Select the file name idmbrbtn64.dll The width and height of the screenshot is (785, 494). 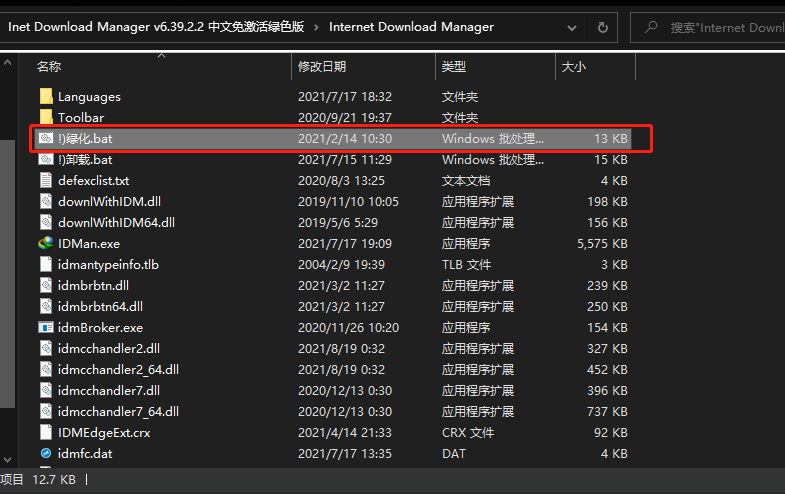(100, 307)
